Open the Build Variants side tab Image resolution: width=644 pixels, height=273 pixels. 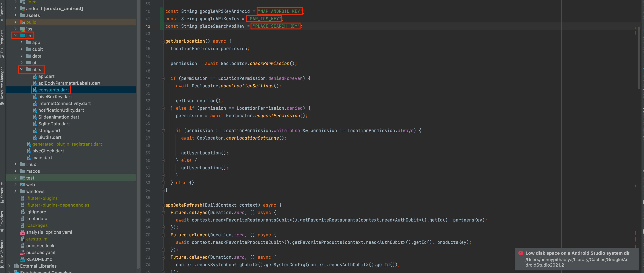(x=2, y=254)
